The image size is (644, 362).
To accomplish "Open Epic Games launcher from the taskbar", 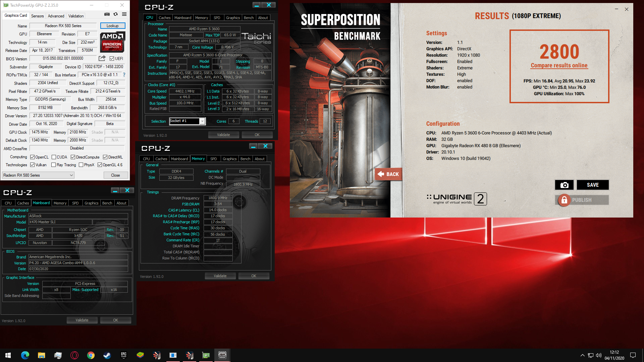I will 123,355.
